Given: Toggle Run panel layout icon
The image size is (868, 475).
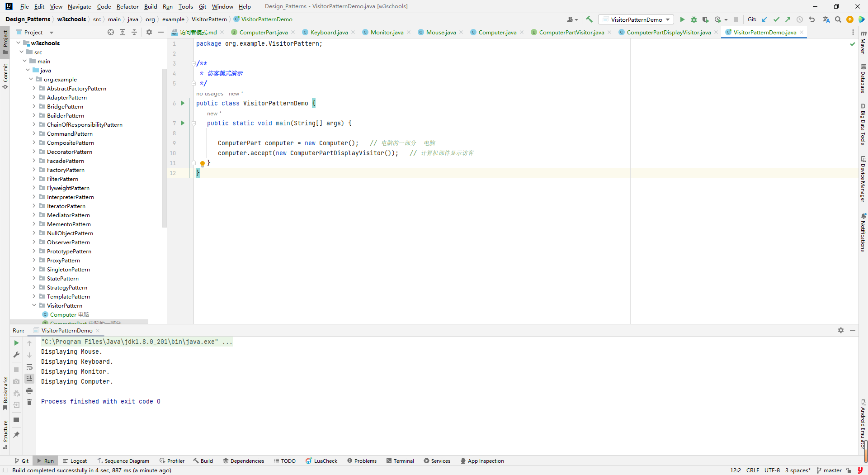Looking at the screenshot, I should coord(16,420).
